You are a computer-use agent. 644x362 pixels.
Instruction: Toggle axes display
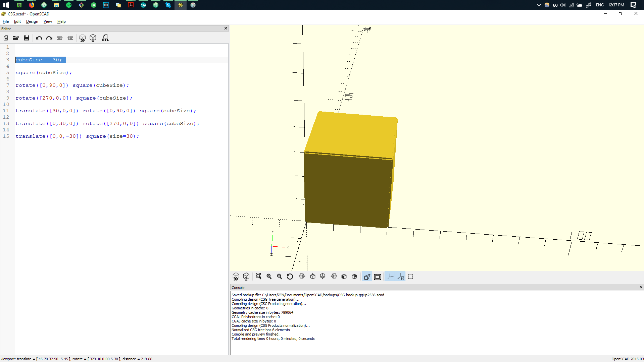point(390,277)
